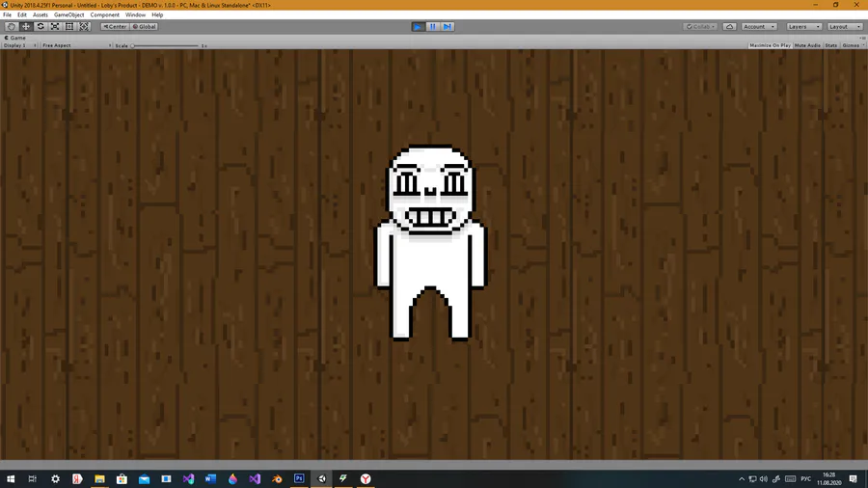Open Microsoft Word on taskbar
This screenshot has height=488, width=868.
click(210, 478)
